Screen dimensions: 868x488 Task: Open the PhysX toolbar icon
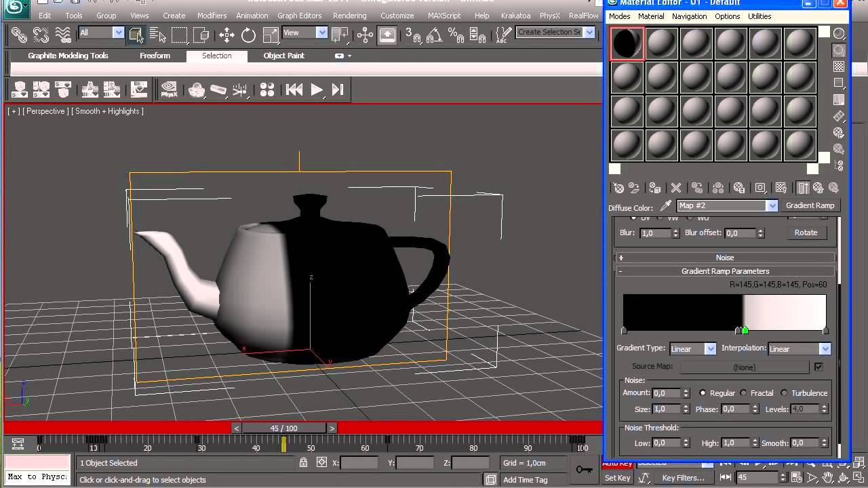pyautogui.click(x=169, y=89)
